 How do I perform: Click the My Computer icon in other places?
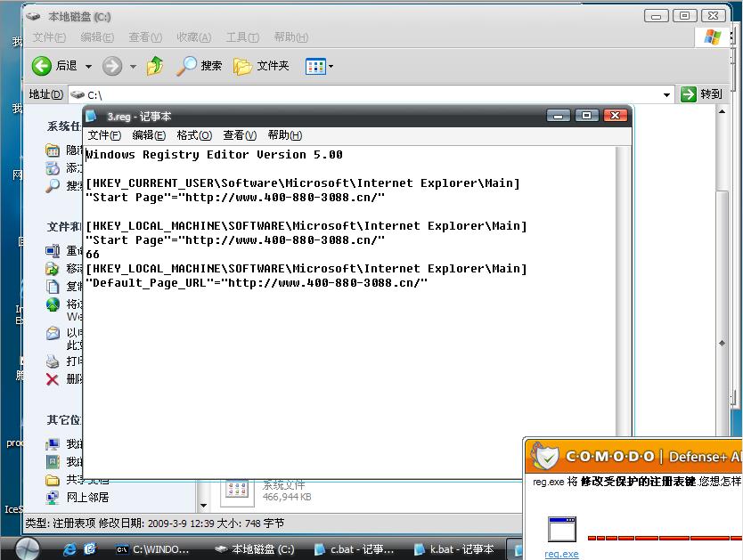(53, 444)
